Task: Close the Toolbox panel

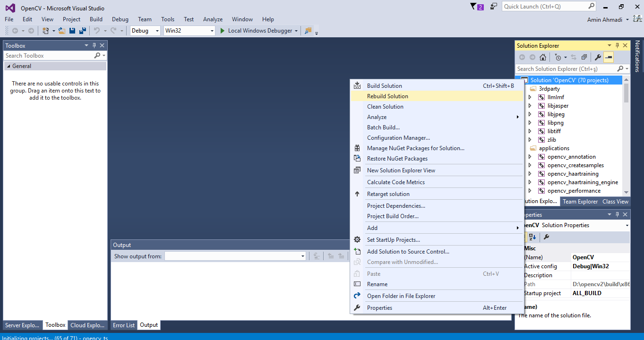Action: (x=102, y=45)
